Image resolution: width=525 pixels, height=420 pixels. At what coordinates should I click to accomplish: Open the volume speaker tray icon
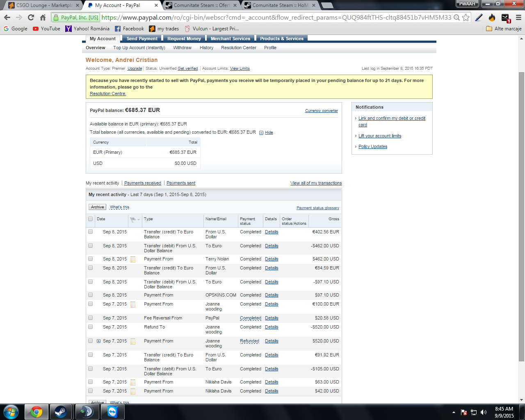click(484, 412)
